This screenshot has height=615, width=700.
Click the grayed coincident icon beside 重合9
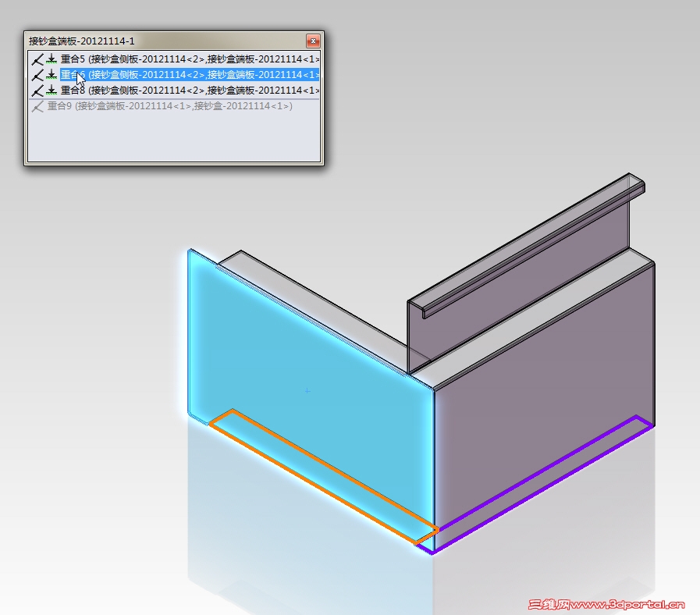[37, 106]
